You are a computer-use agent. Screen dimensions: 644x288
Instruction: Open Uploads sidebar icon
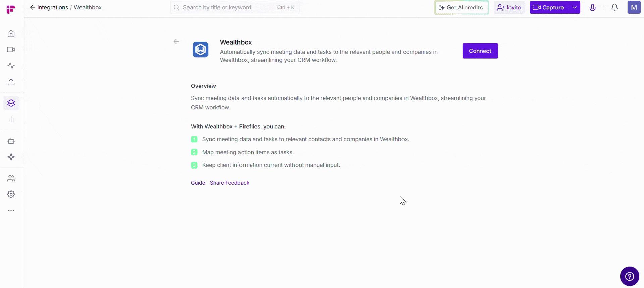pos(11,82)
